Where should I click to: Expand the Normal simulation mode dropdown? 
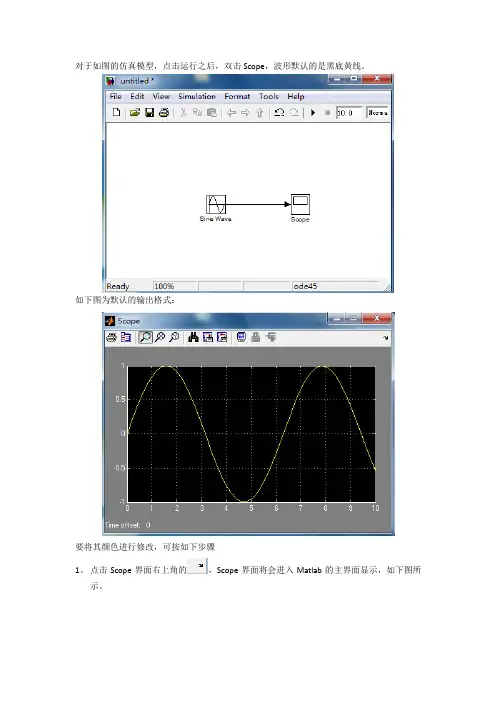pos(377,113)
